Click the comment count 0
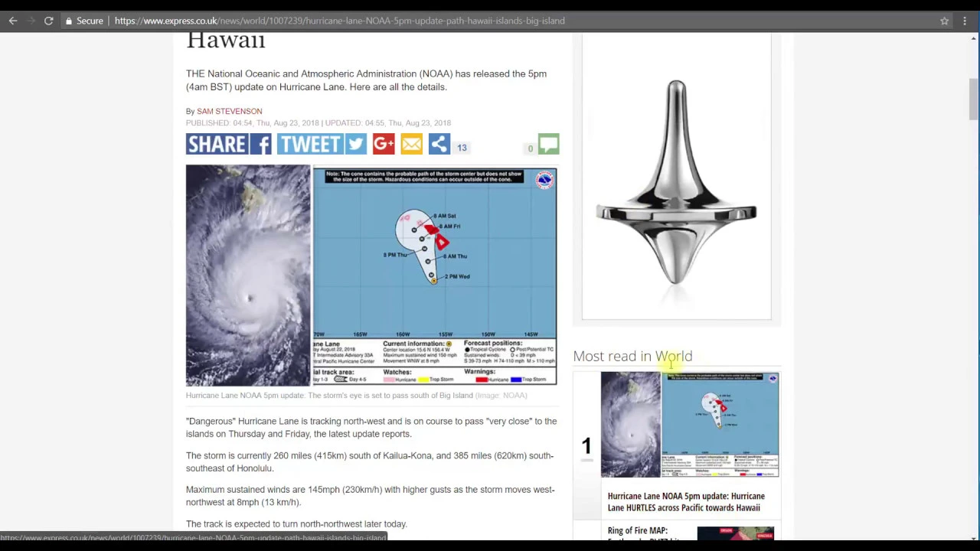 pyautogui.click(x=530, y=148)
